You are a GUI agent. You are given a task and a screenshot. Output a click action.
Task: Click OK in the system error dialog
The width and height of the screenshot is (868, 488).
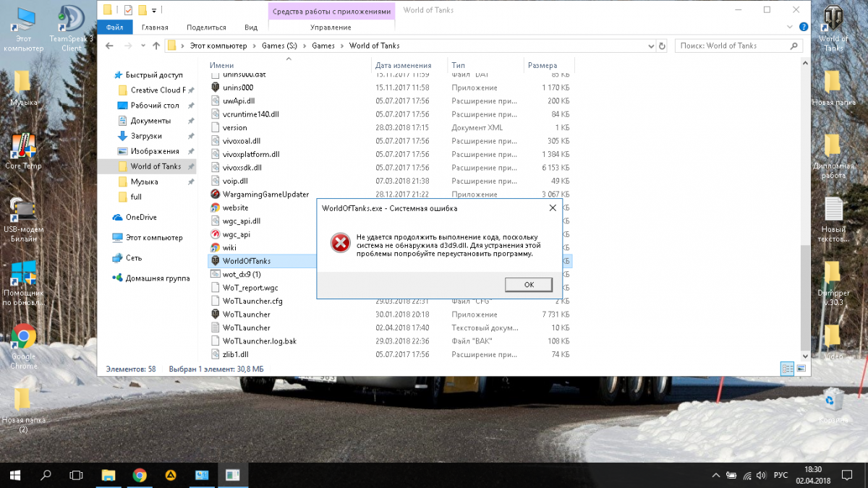(x=529, y=284)
